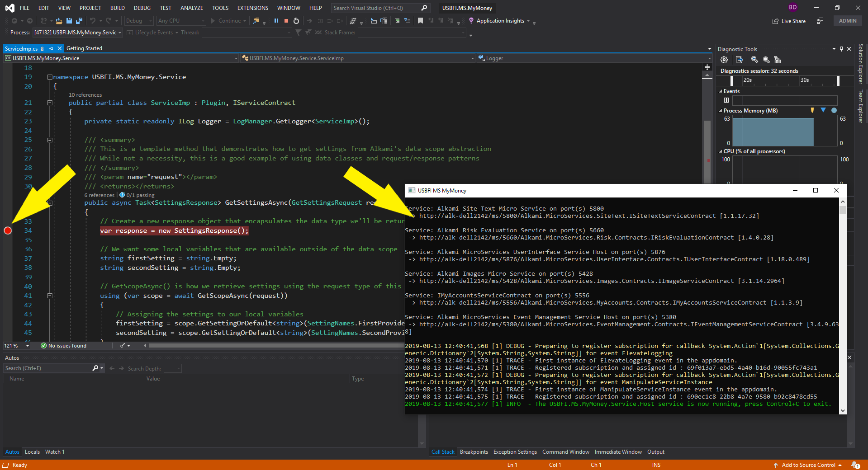Toggle snapshot marker in Process Memory
This screenshot has width=868, height=470.
click(812, 110)
